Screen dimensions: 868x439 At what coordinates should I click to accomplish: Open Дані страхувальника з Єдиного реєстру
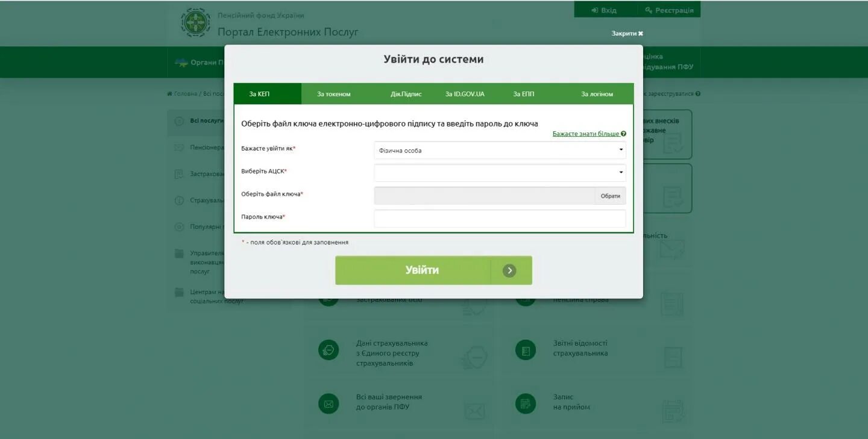pos(392,353)
